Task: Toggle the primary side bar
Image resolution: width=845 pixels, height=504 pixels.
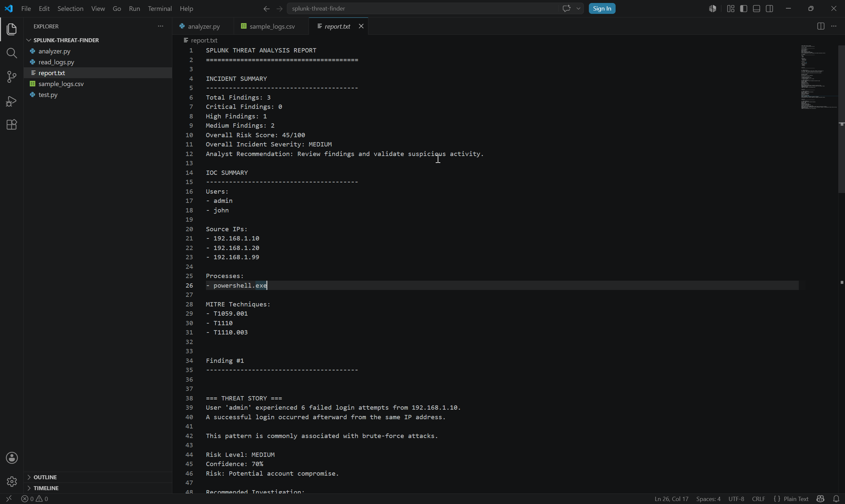Action: coord(743,9)
